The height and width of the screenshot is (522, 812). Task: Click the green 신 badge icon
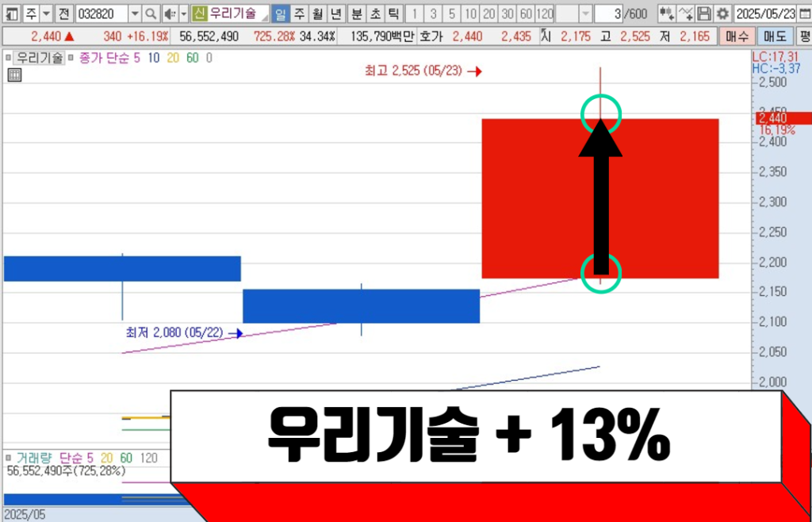(x=199, y=13)
